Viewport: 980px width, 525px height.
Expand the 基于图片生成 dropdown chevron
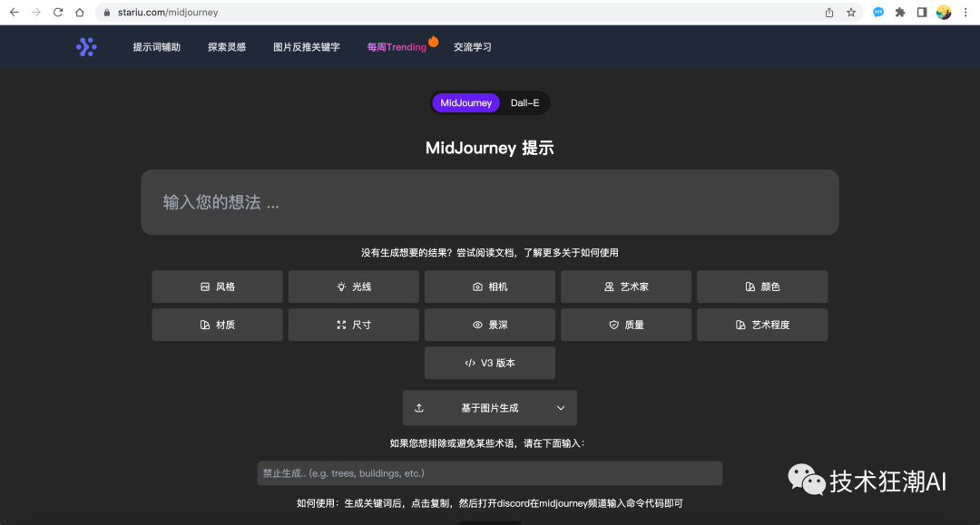pos(561,408)
